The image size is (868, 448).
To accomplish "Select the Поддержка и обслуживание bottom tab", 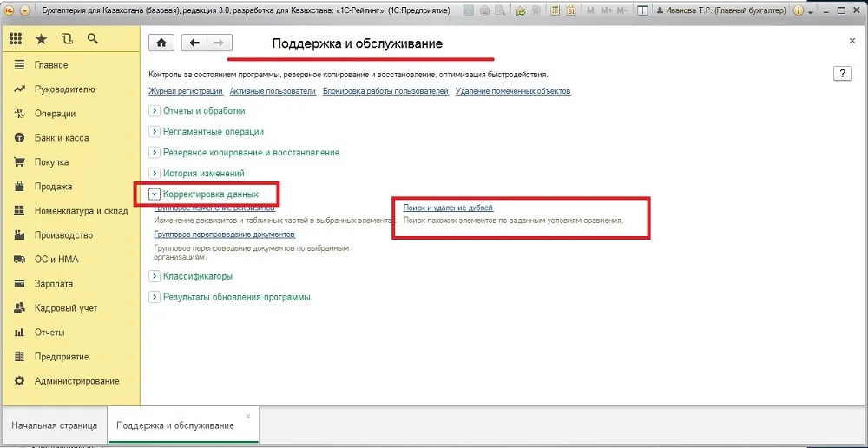I will click(x=175, y=425).
